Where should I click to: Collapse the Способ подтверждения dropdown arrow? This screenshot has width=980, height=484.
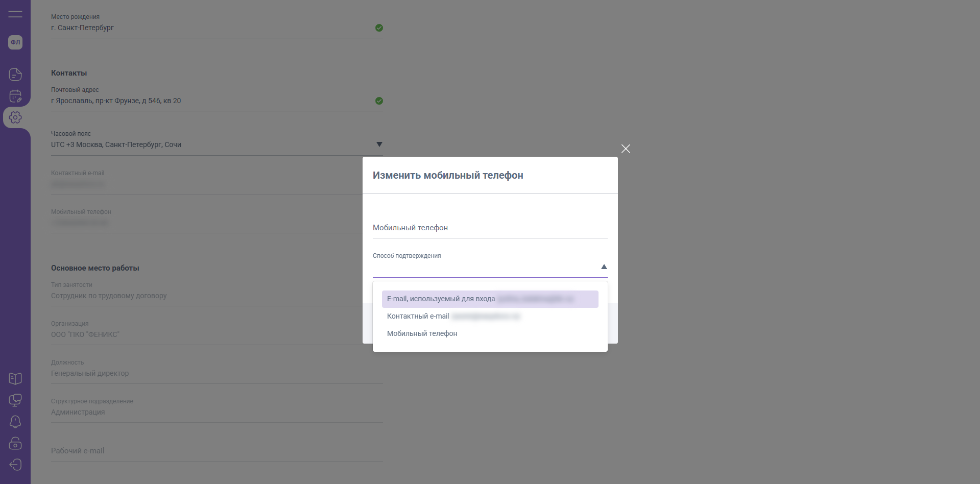[x=604, y=267]
